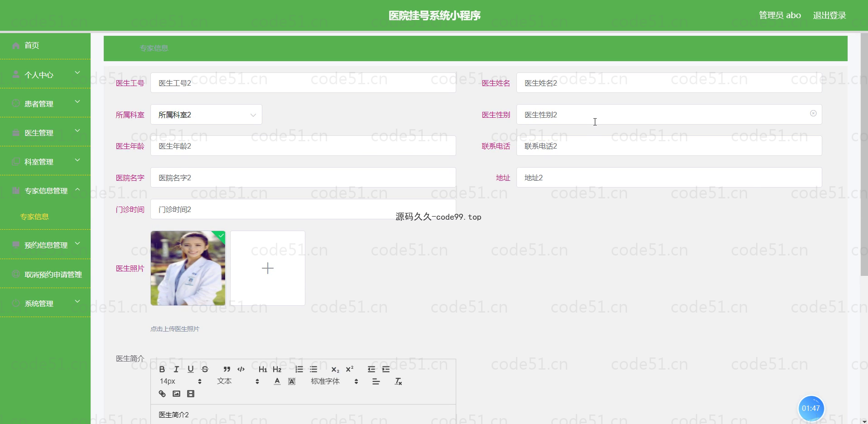Viewport: 868px width, 424px height.
Task: Click the 医生姓名 input field
Action: [669, 83]
